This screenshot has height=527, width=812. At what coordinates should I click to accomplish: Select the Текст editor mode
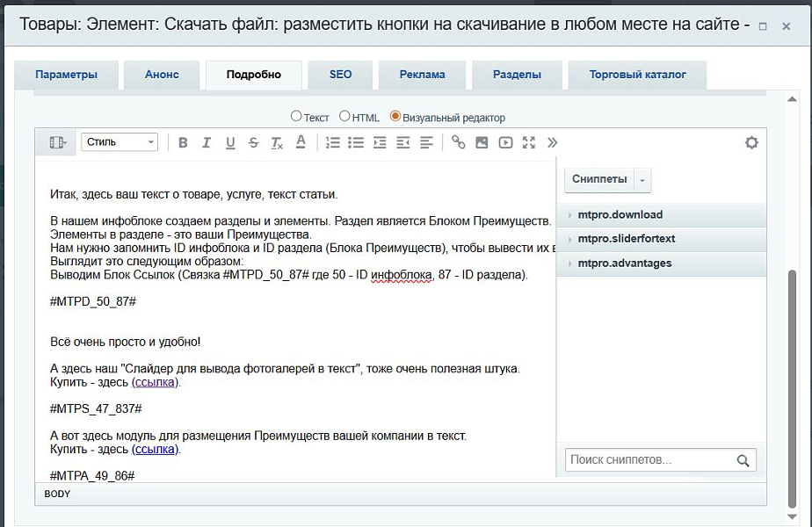pyautogui.click(x=295, y=117)
